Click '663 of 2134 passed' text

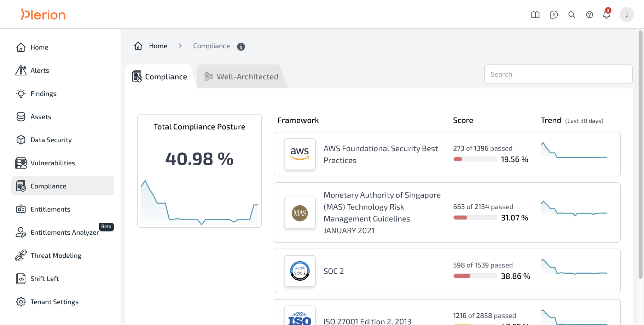pos(483,207)
